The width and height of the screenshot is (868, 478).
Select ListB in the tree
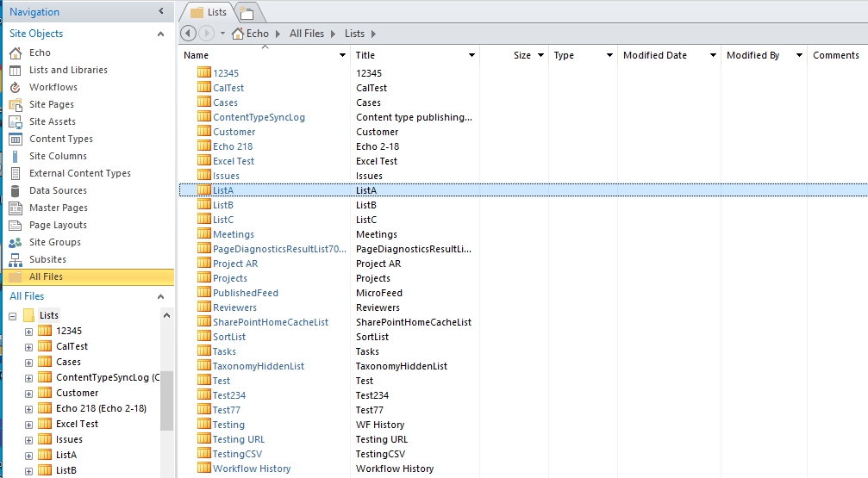[x=66, y=470]
